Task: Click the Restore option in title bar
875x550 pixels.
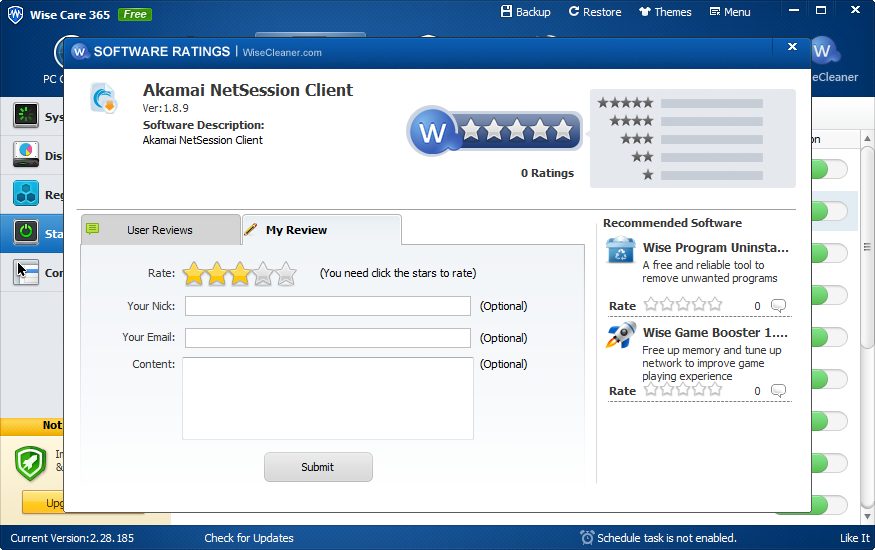Action: pyautogui.click(x=594, y=12)
